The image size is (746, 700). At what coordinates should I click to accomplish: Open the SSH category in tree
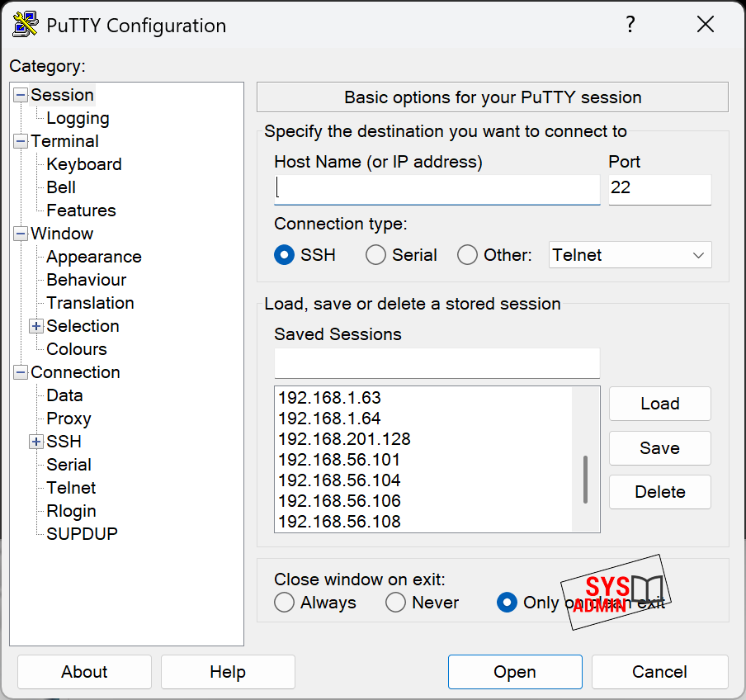64,442
